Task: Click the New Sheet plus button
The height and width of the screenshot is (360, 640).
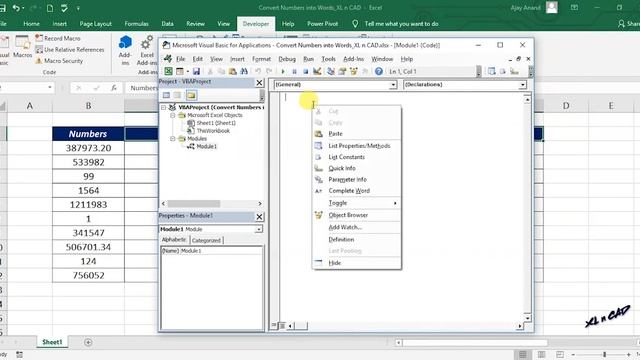Action: 88,342
